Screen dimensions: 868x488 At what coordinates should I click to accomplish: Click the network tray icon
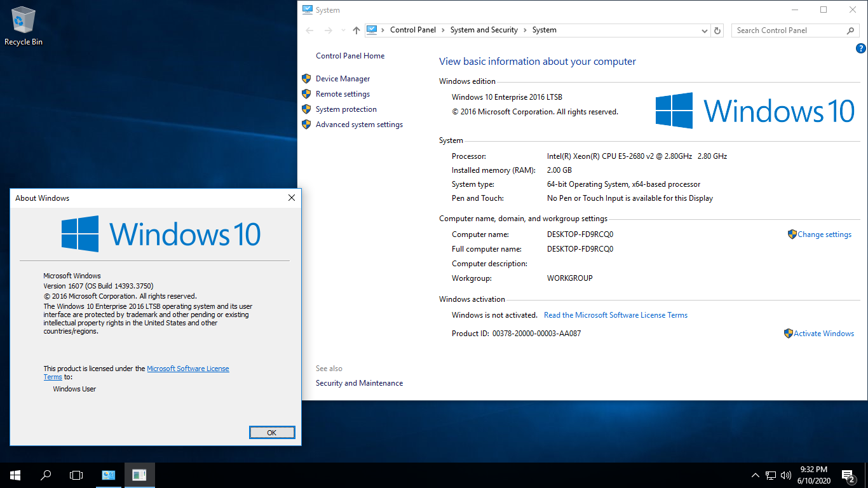click(x=771, y=475)
